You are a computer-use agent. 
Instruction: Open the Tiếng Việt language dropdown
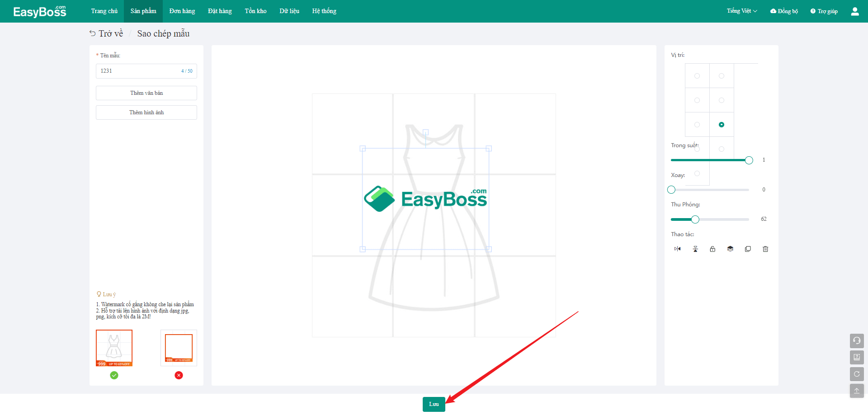point(742,11)
